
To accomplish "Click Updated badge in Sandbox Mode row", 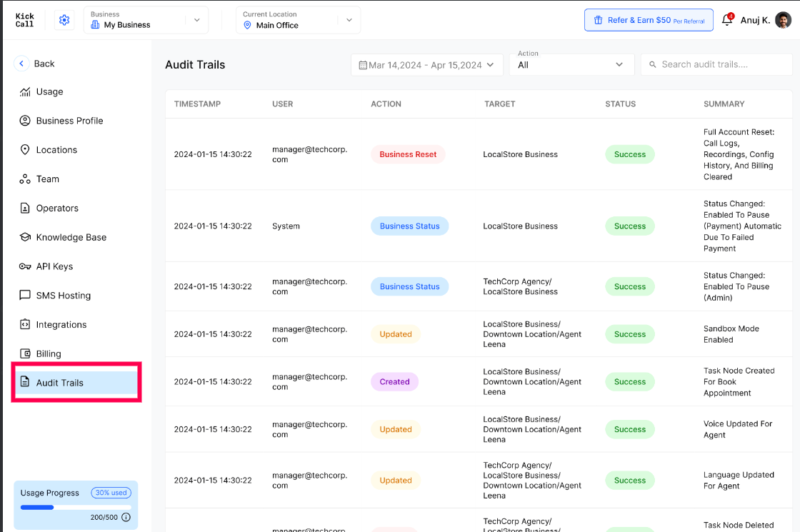I will (x=396, y=334).
